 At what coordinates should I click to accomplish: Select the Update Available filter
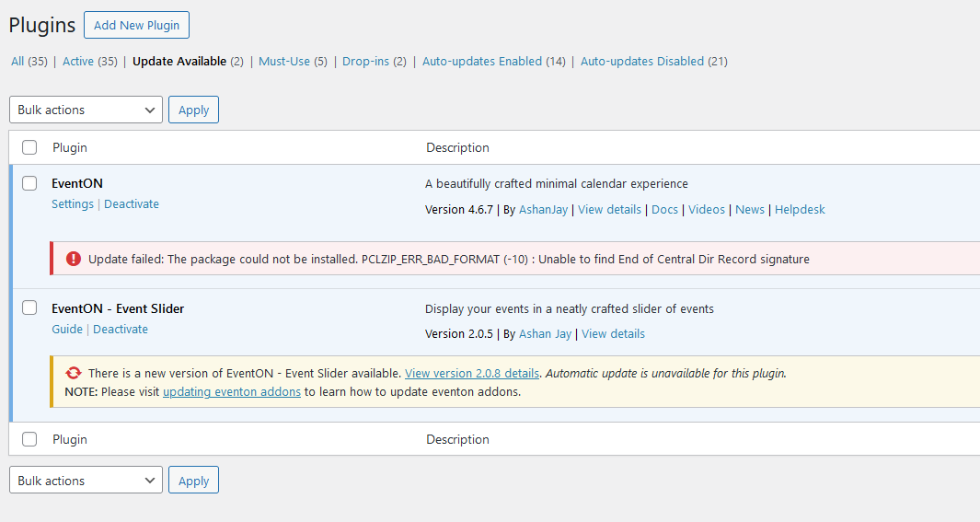pos(179,62)
